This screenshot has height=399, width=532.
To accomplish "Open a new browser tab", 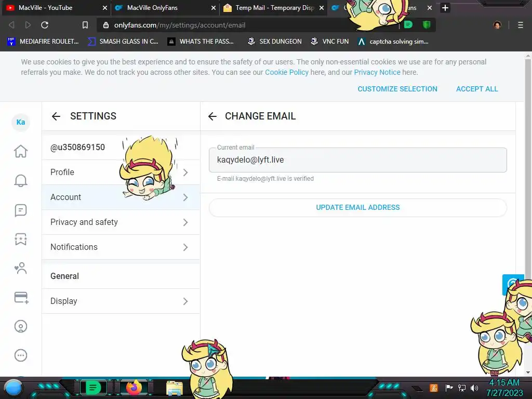I will (x=445, y=8).
